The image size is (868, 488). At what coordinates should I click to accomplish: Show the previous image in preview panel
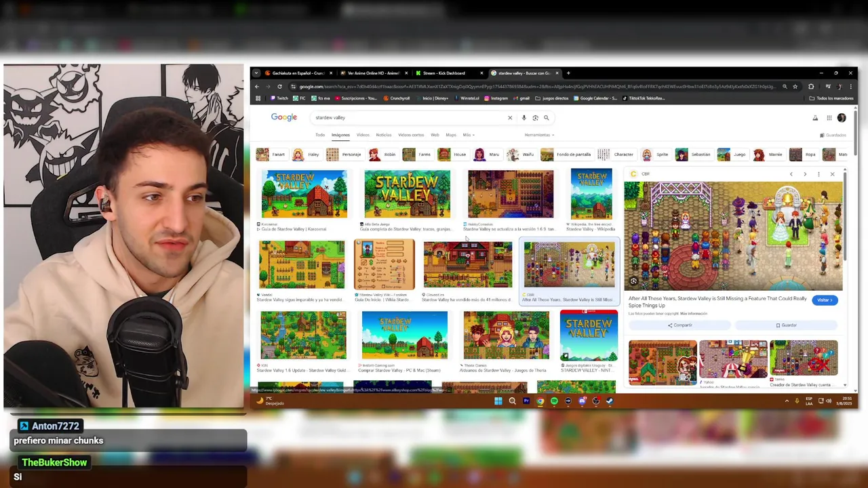click(791, 174)
